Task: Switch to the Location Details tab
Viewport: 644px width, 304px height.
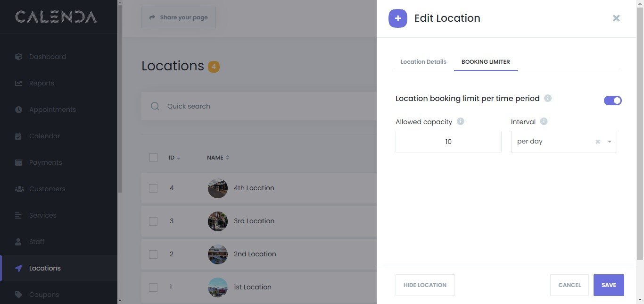Action: pos(423,62)
